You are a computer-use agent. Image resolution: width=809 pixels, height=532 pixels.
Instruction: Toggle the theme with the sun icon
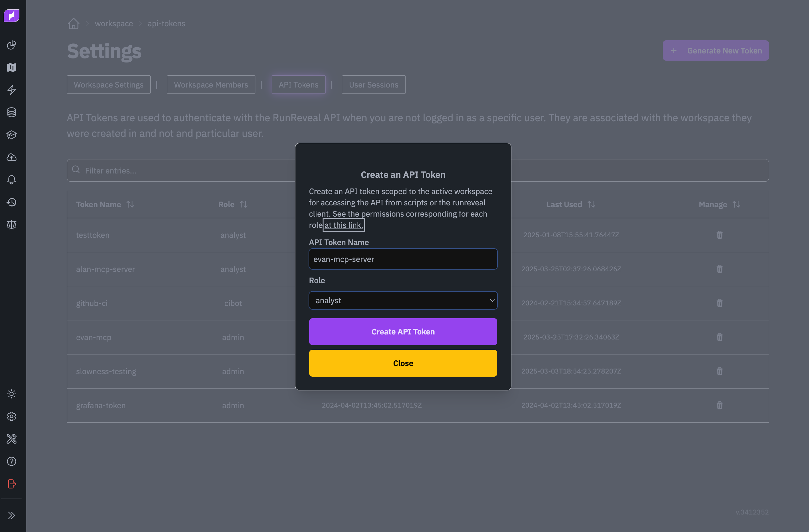coord(12,394)
